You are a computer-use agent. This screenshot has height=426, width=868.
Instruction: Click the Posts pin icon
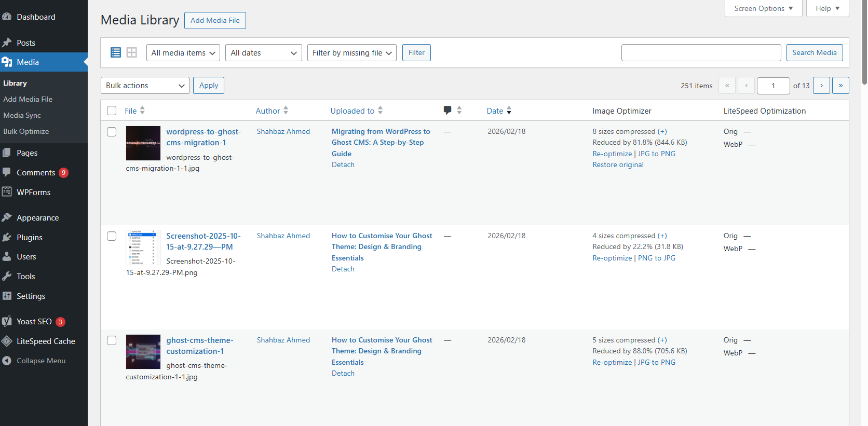point(7,43)
